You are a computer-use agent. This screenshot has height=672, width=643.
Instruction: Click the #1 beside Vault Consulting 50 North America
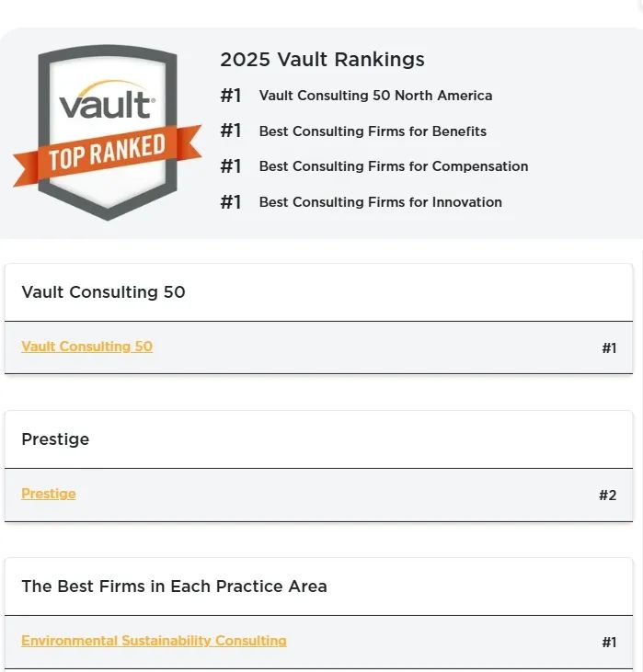pyautogui.click(x=230, y=95)
